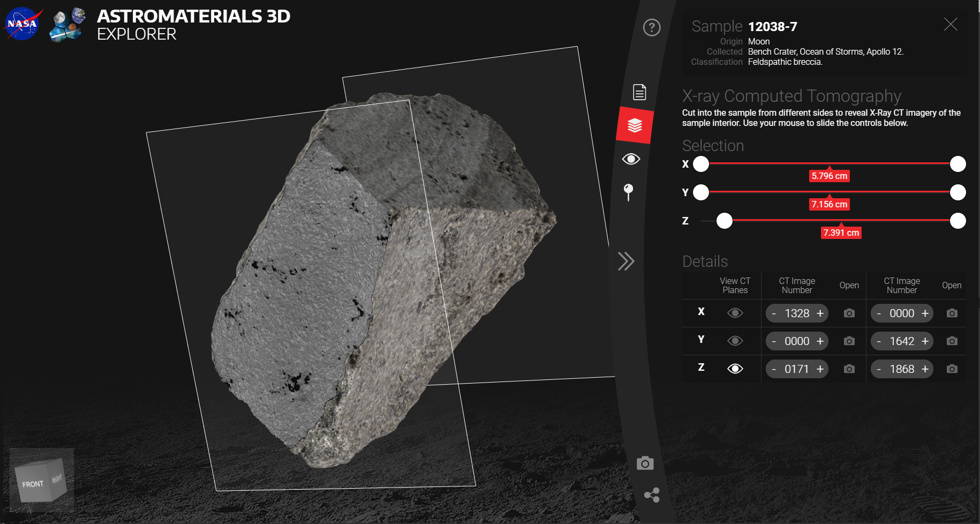
Task: Open first X CT image camera icon
Action: (849, 313)
